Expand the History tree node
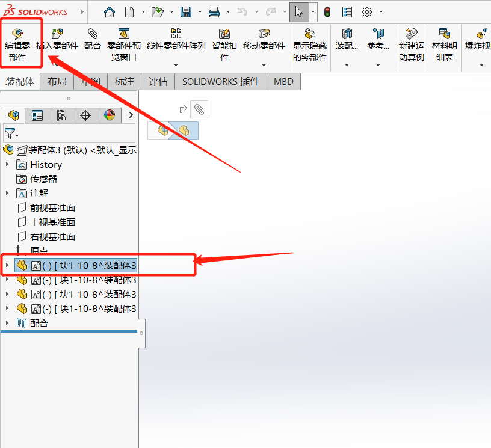Viewport: 491px width, 448px height. [7, 164]
